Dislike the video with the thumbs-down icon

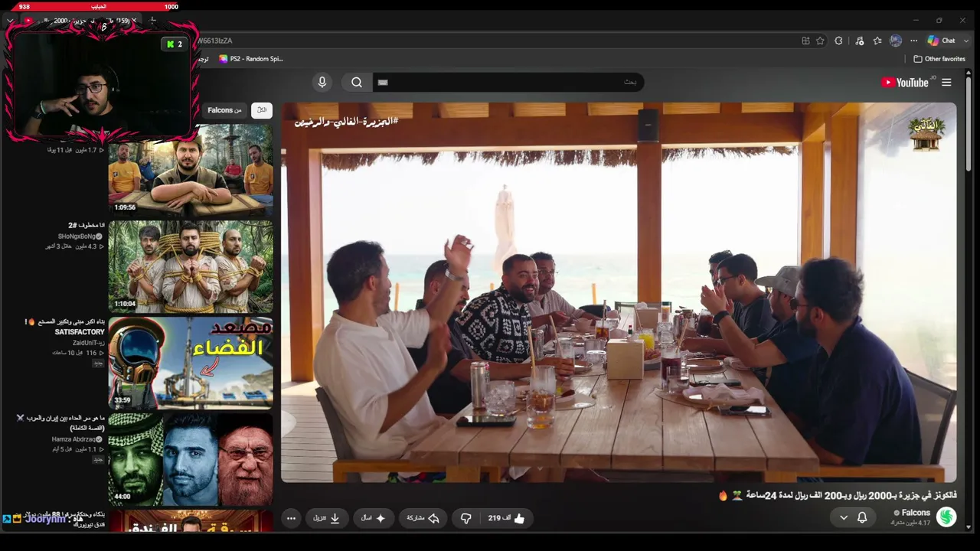tap(466, 518)
